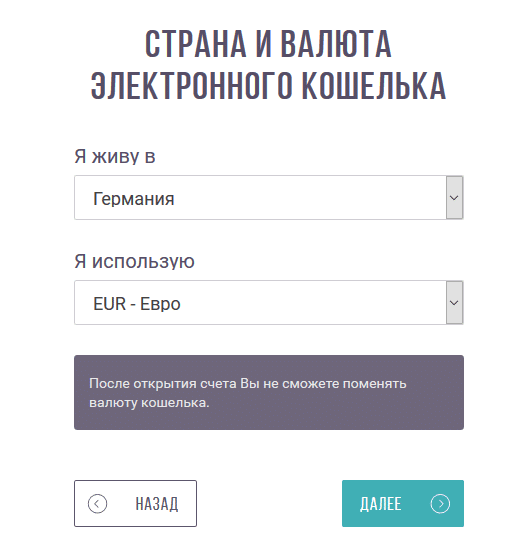
Task: Click the purple notice about changing wallet currency
Action: pyautogui.click(x=269, y=392)
